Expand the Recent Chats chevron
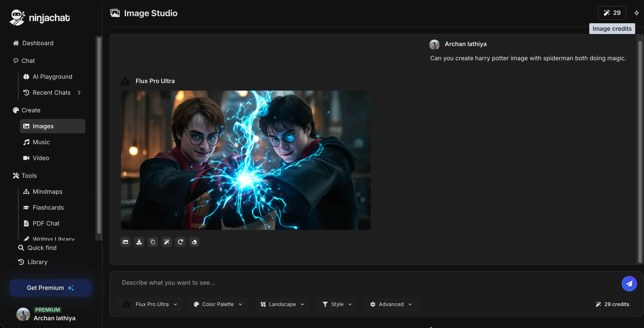644x328 pixels. 79,93
